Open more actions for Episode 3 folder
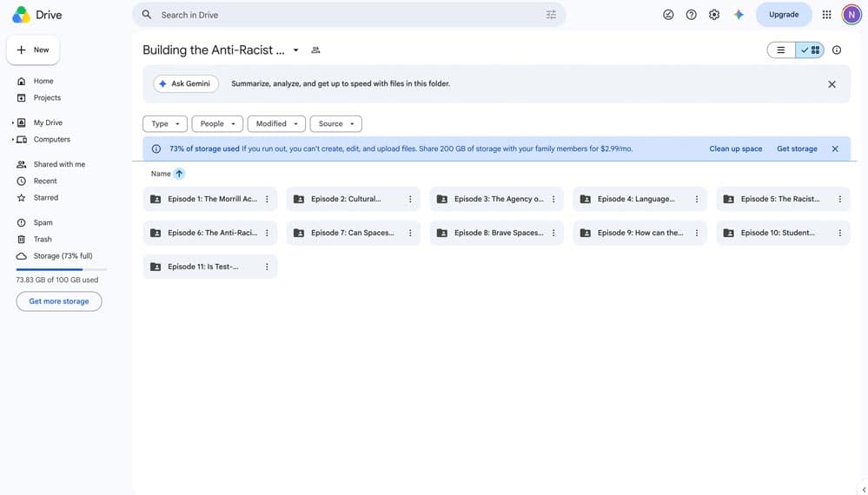 click(x=553, y=199)
